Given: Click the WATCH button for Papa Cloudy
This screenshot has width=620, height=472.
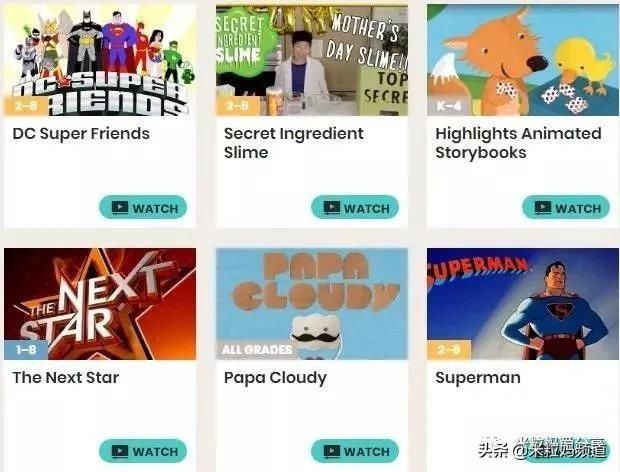Looking at the screenshot, I should [355, 451].
